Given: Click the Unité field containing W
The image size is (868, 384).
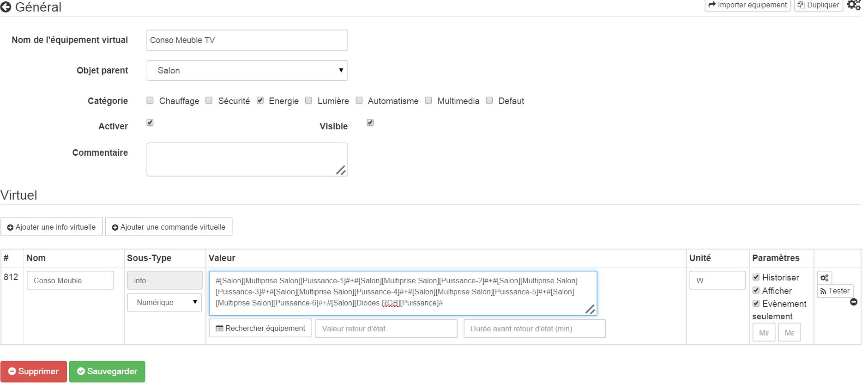Looking at the screenshot, I should [x=717, y=280].
